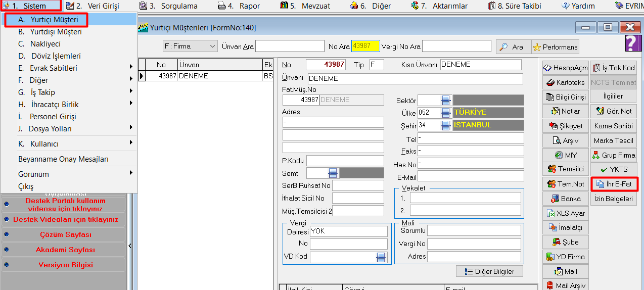Open the Veri Girişi menu
This screenshot has height=290, width=644.
click(x=93, y=6)
